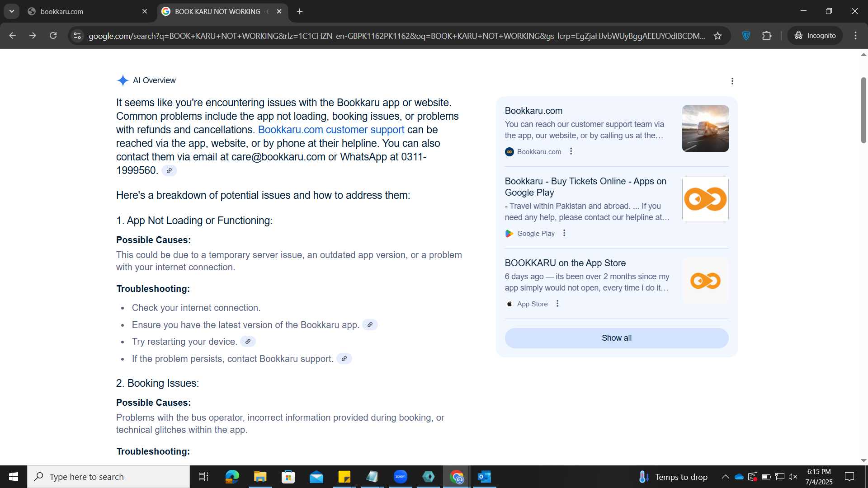Screen dimensions: 868x488
Task: Go forward to next page
Action: [33, 36]
